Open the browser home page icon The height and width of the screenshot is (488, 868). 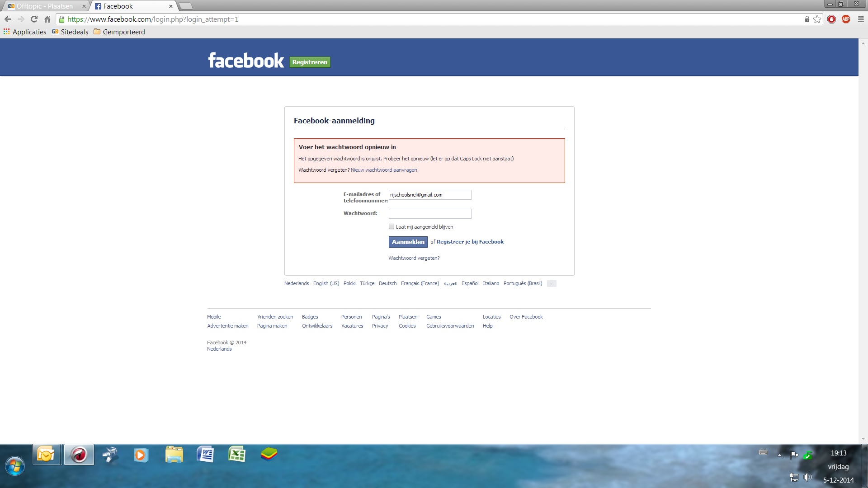tap(47, 19)
